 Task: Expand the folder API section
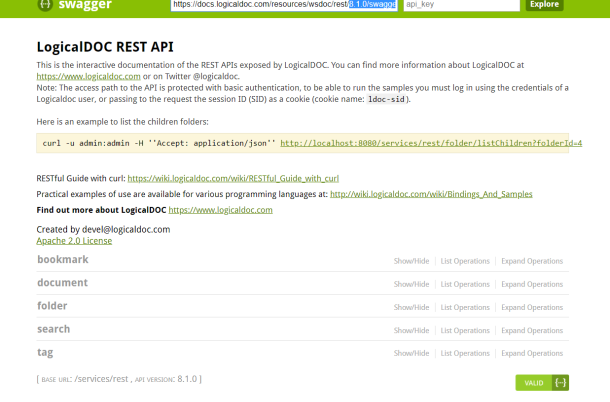coord(52,306)
